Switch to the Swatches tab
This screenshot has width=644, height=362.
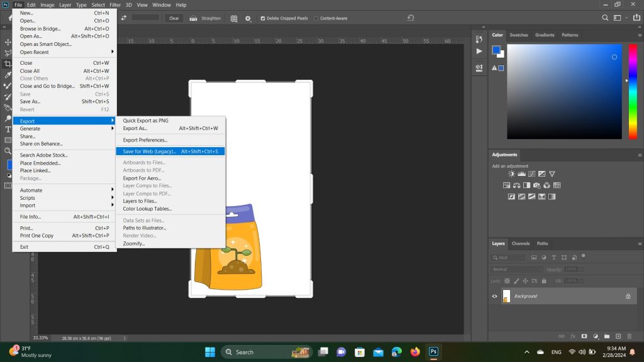pos(518,35)
